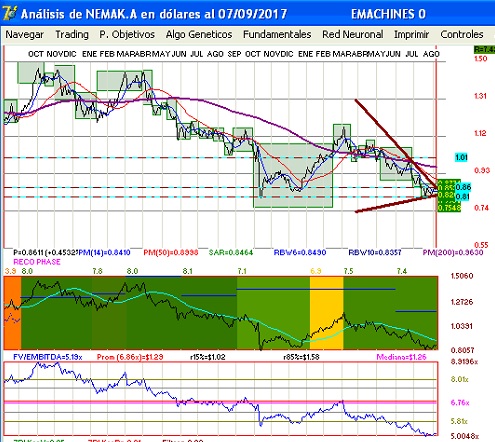Viewport: 495px width, 442px height.
Task: Click the 5.0048x multiple axis label
Action: tap(465, 436)
